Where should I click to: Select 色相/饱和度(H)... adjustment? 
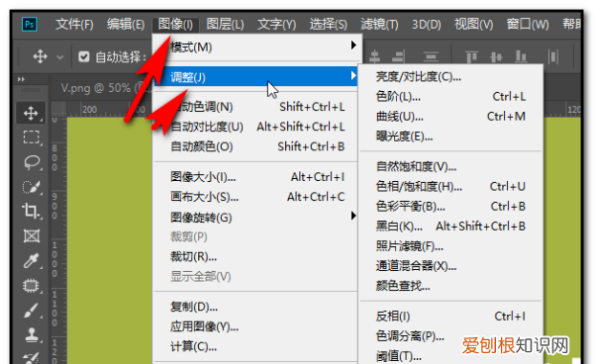tap(450, 186)
